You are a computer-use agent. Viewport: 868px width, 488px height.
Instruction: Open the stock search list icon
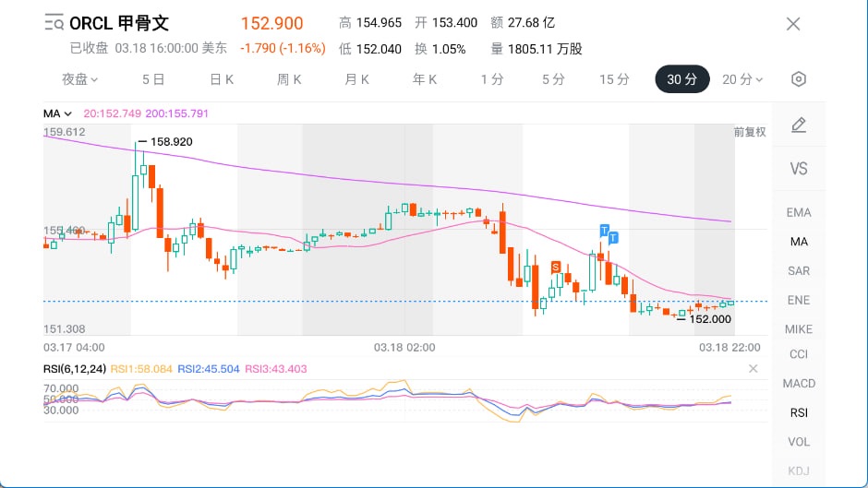54,24
